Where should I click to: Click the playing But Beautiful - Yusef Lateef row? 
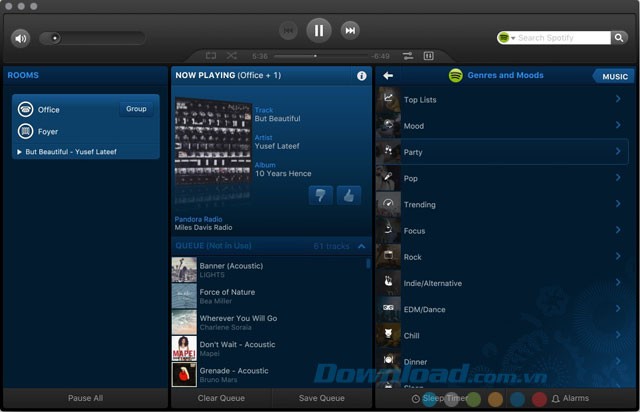tap(86, 152)
